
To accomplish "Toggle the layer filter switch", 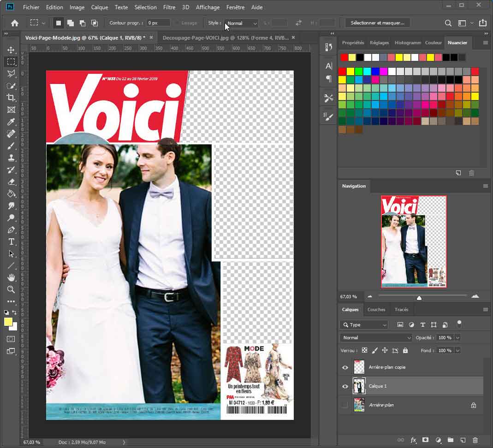I will [459, 323].
